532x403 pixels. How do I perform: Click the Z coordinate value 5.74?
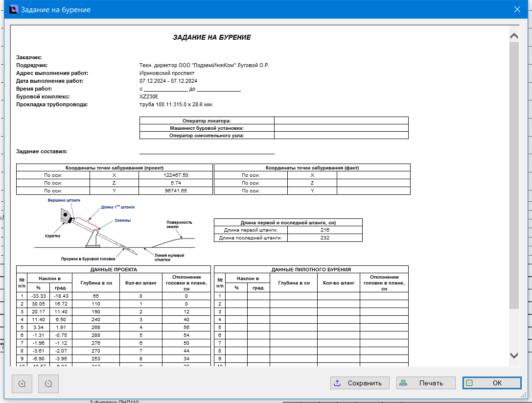tap(176, 183)
